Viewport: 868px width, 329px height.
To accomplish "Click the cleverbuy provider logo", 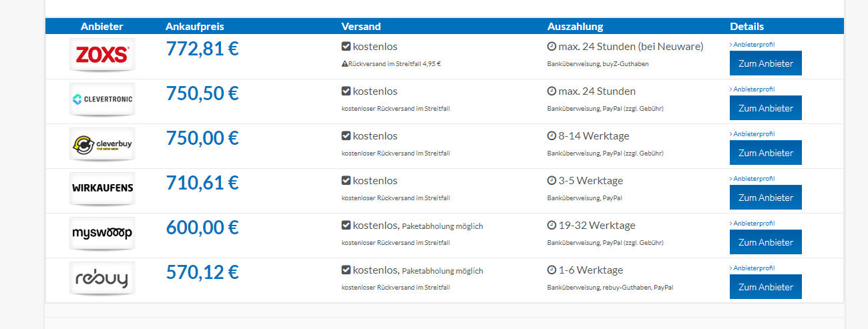I will (x=102, y=144).
